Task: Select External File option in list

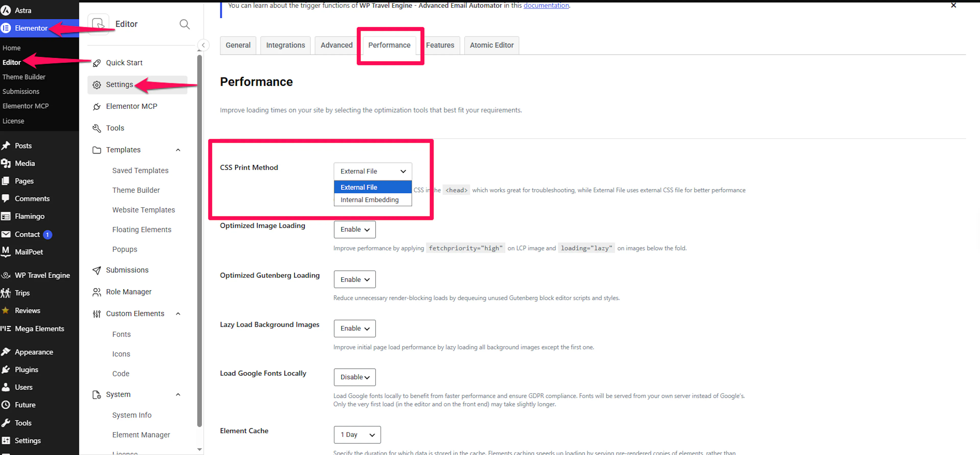Action: point(372,187)
